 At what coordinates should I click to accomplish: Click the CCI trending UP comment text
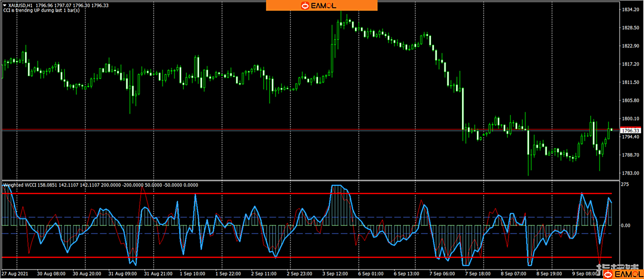[x=41, y=10]
